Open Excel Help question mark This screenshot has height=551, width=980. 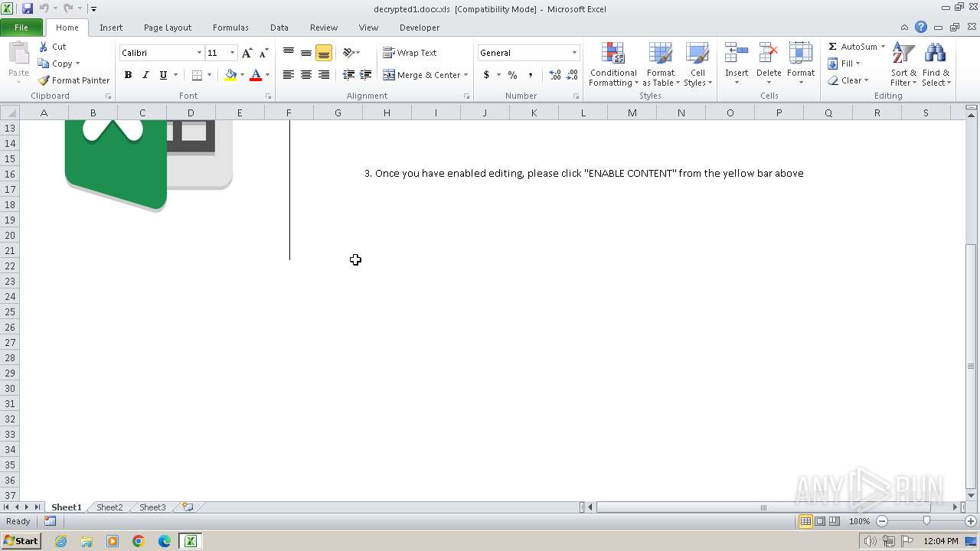click(x=921, y=28)
